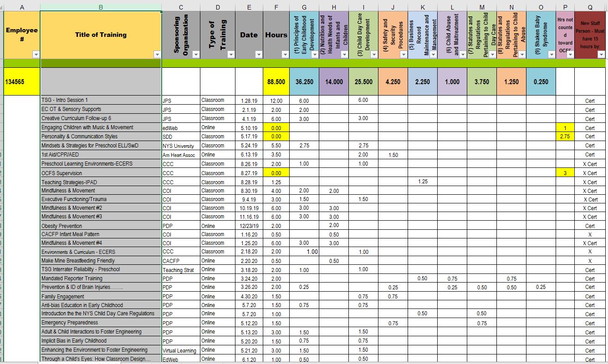The height and width of the screenshot is (364, 608).
Task: Open the Hours column filter dropdown
Action: click(x=285, y=55)
